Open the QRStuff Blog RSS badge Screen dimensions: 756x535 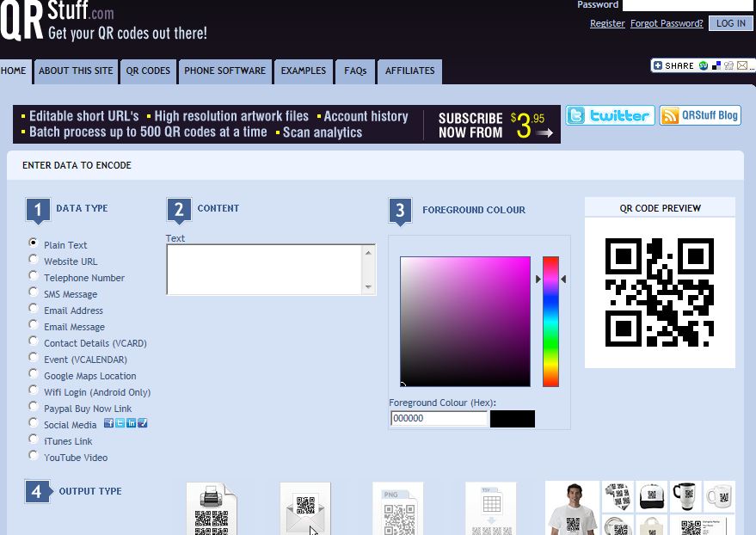coord(700,116)
